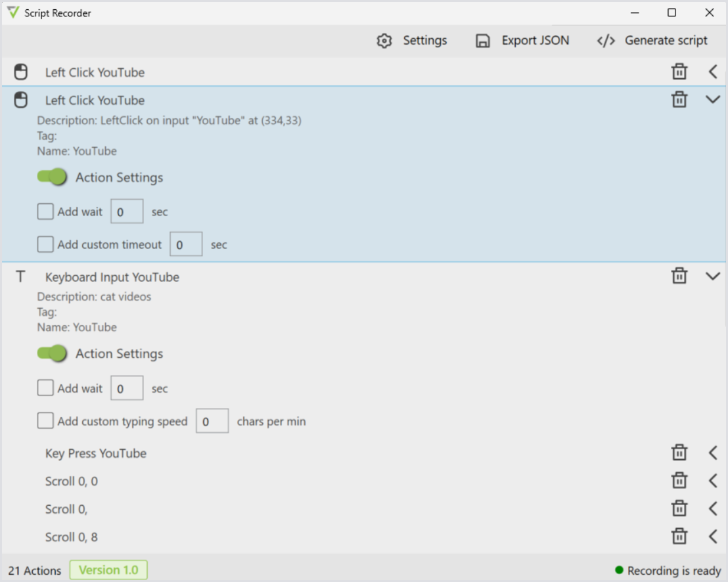The height and width of the screenshot is (582, 728).
Task: Check the Add custom typing speed box
Action: pos(45,421)
